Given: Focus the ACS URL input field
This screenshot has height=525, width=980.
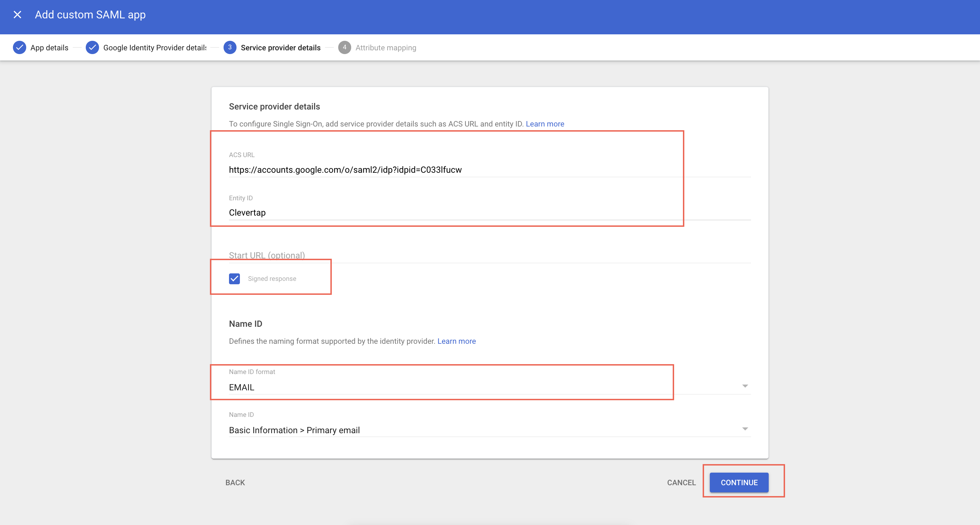Looking at the screenshot, I should pyautogui.click(x=490, y=170).
